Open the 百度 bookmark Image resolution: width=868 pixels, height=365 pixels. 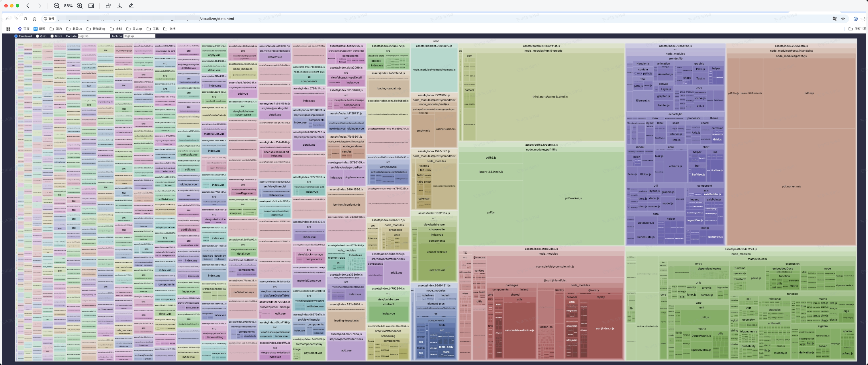[23, 29]
